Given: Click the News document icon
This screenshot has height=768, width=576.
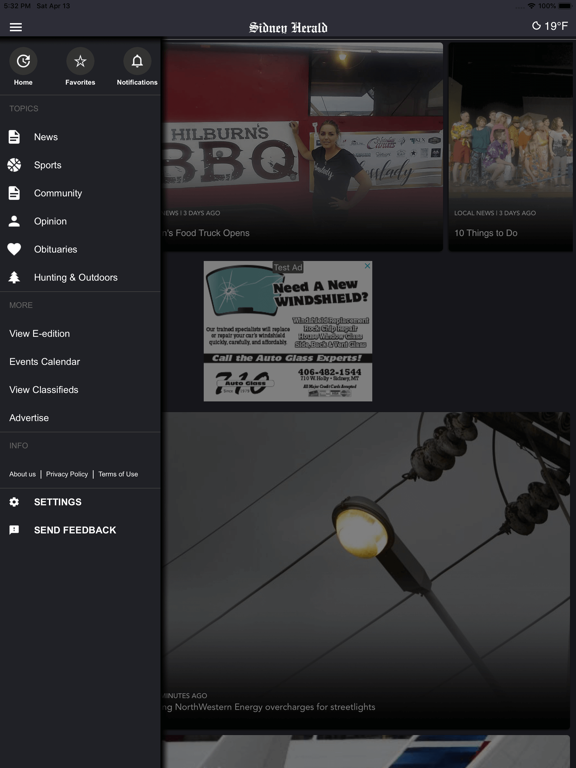Looking at the screenshot, I should pyautogui.click(x=14, y=137).
